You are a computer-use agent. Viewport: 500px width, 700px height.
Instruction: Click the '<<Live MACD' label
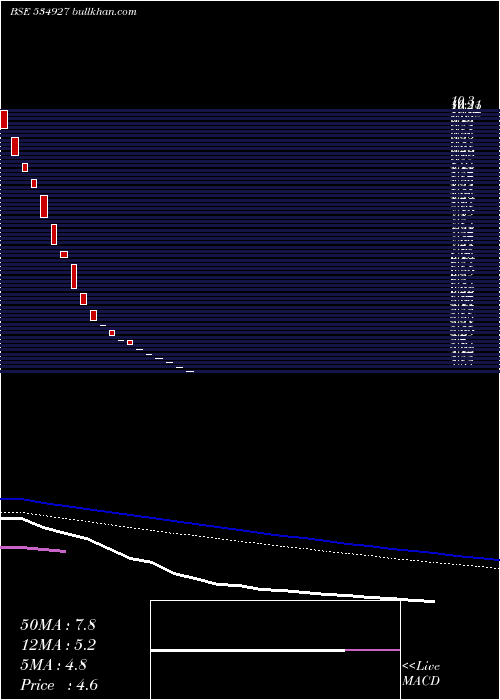click(421, 674)
